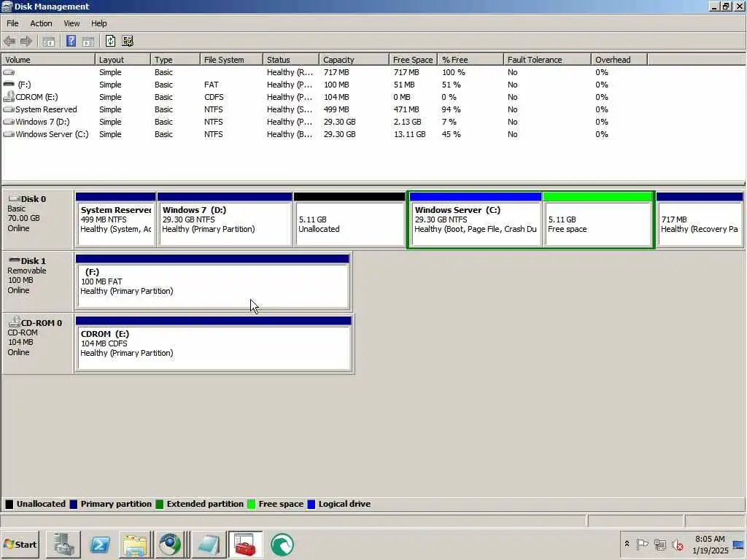The image size is (747, 560).
Task: Open the notepad icon on the taskbar
Action: coord(208,544)
